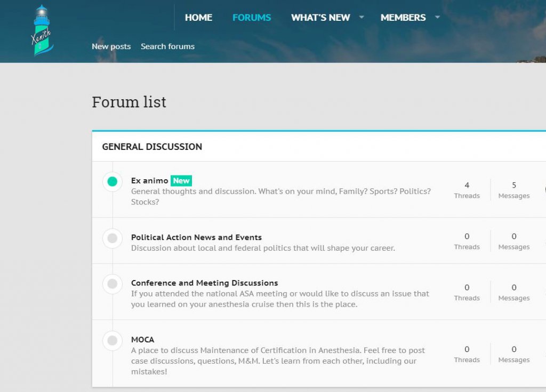
Task: Open the Members menu item
Action: [x=403, y=18]
